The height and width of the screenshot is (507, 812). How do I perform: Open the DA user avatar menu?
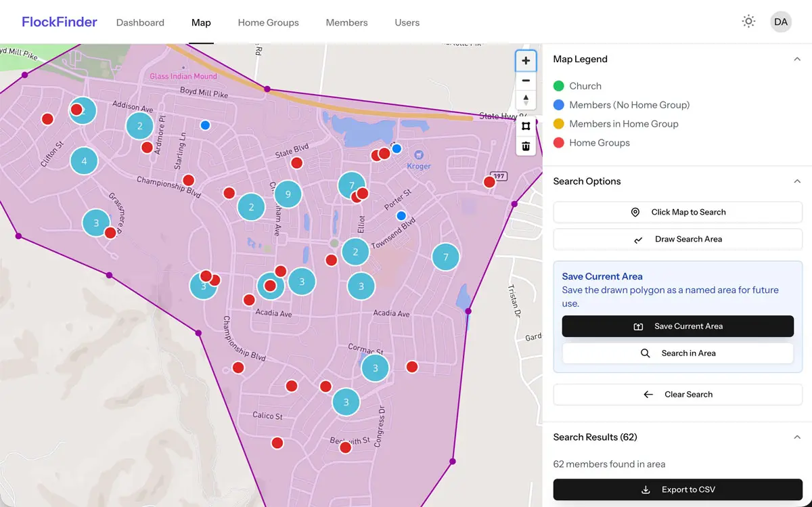click(x=781, y=22)
